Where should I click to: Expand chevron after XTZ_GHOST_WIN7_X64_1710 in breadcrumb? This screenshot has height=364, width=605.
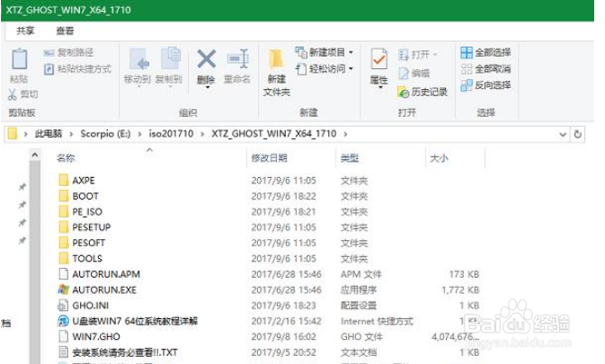point(345,134)
